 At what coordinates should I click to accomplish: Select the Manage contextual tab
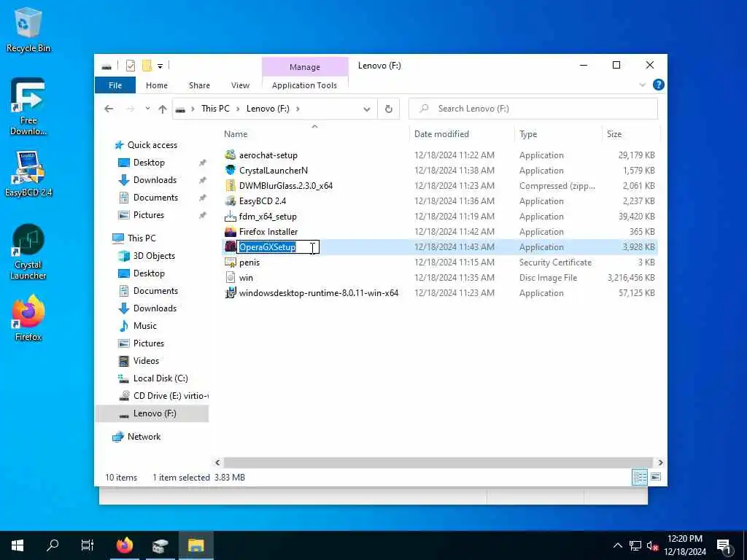click(305, 67)
